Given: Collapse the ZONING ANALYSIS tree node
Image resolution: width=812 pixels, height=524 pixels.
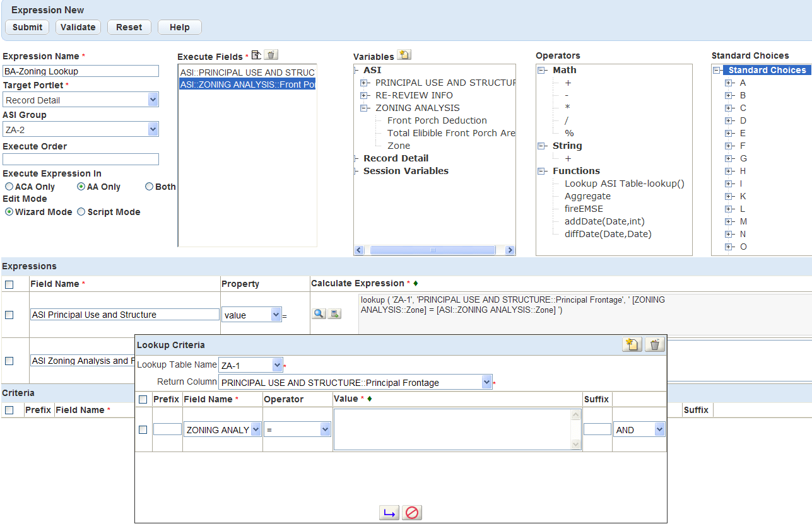Looking at the screenshot, I should (365, 108).
